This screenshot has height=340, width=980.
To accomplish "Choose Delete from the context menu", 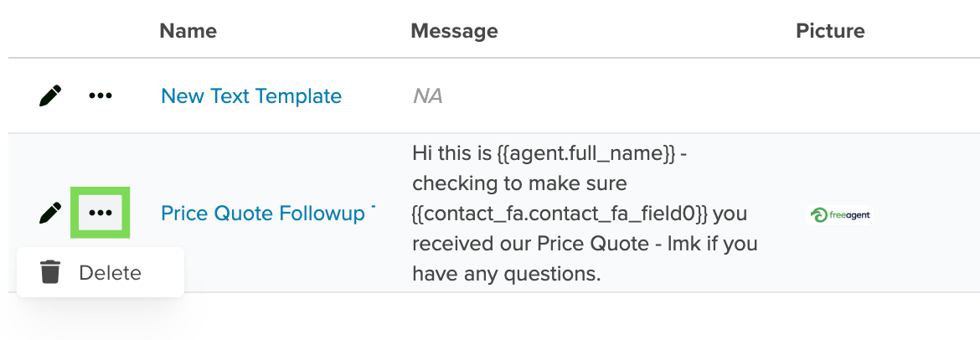I will 101,272.
